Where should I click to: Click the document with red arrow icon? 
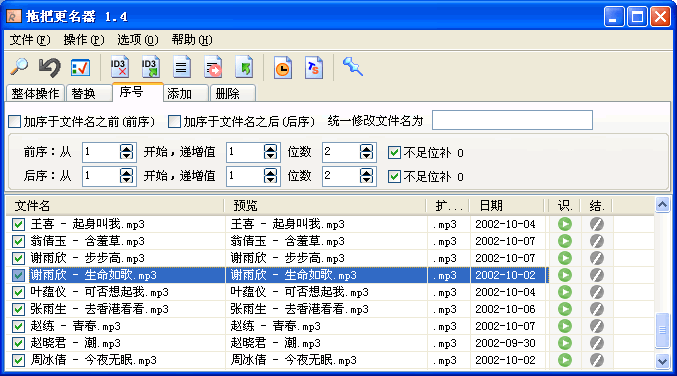coord(213,67)
